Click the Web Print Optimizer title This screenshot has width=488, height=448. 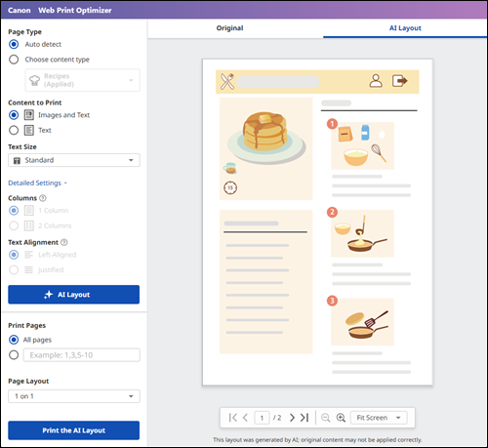(x=75, y=10)
